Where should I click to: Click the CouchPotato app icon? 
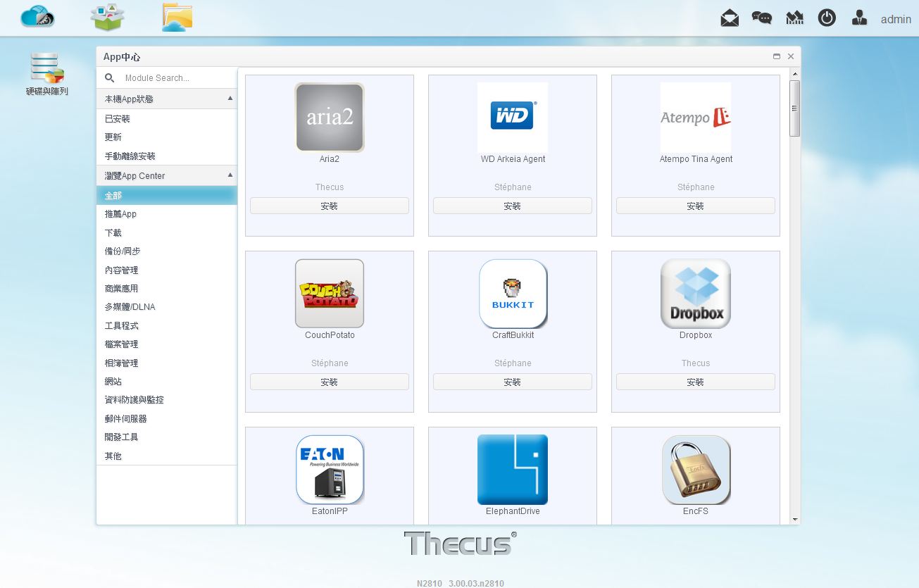pyautogui.click(x=330, y=294)
